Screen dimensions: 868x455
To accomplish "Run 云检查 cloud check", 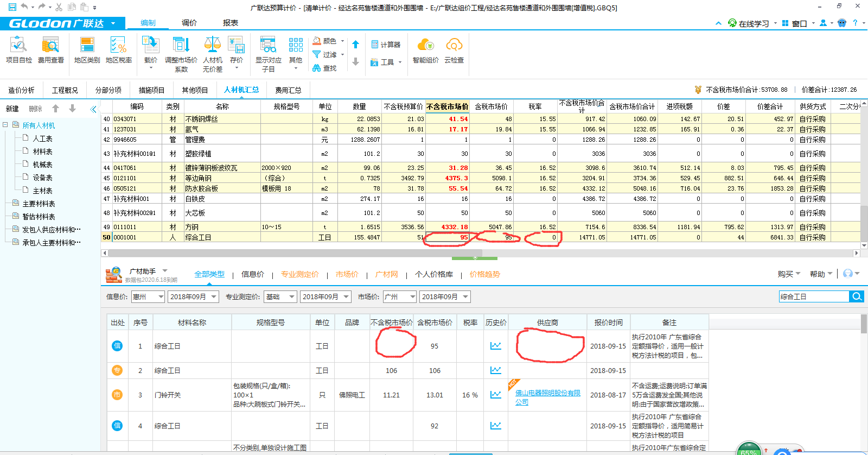I will click(x=454, y=50).
